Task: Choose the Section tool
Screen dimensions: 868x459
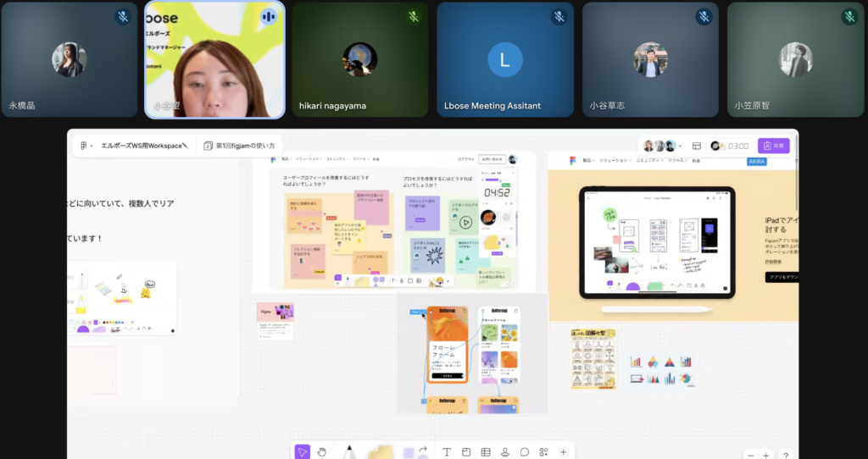Action: [466, 451]
